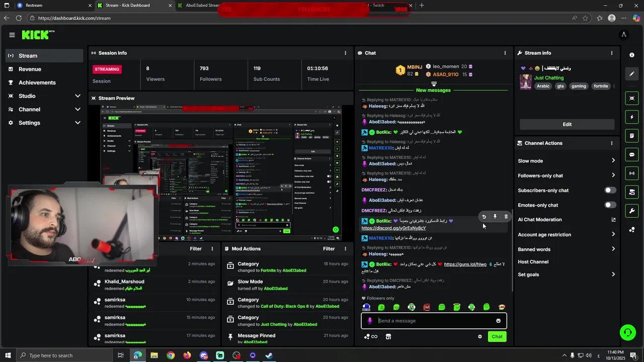Image resolution: width=644 pixels, height=362 pixels.
Task: Click the points infinity icon below the message box
Action: (x=370, y=336)
